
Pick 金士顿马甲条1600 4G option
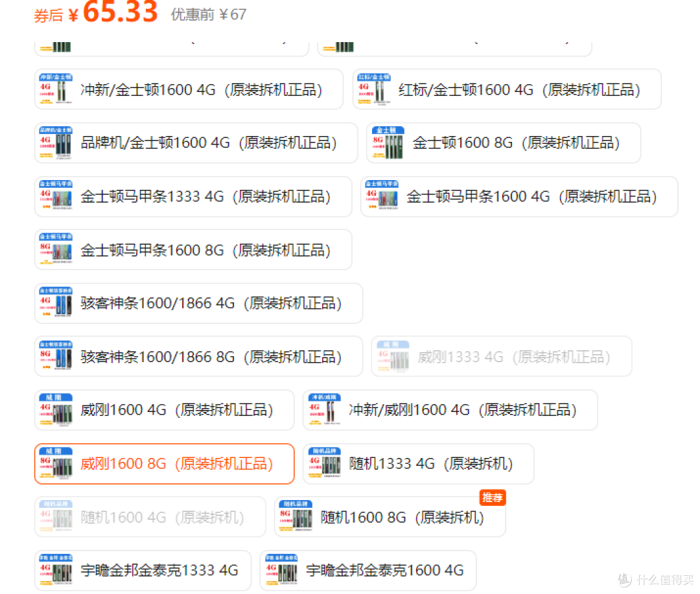click(x=519, y=196)
